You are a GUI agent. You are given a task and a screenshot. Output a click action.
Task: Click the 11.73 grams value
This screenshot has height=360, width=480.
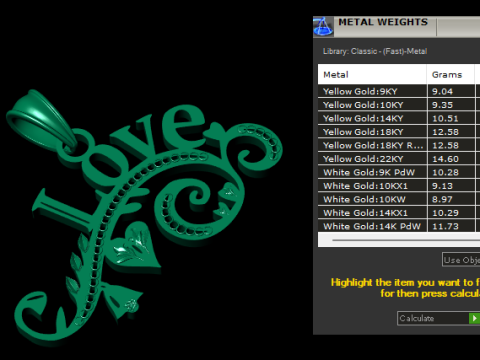[445, 226]
